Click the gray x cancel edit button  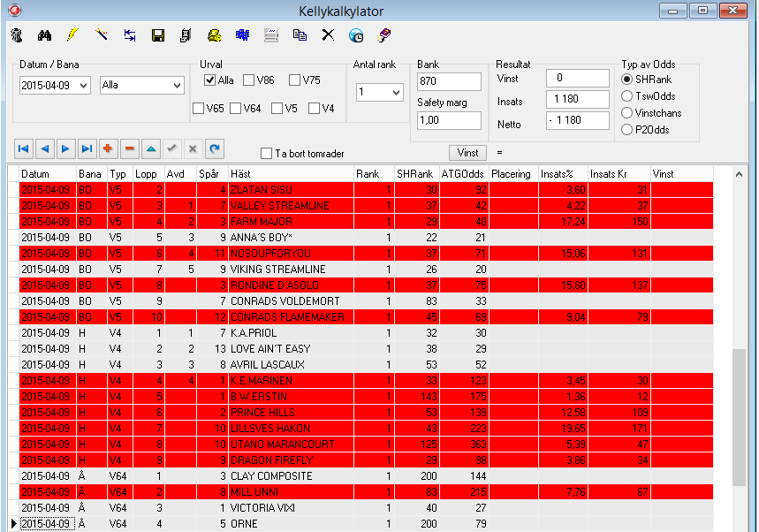pyautogui.click(x=193, y=149)
